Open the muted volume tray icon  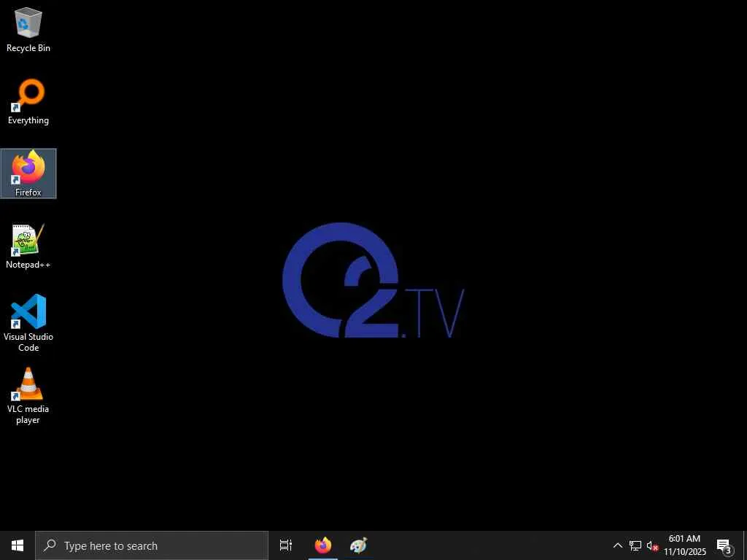[x=652, y=546]
